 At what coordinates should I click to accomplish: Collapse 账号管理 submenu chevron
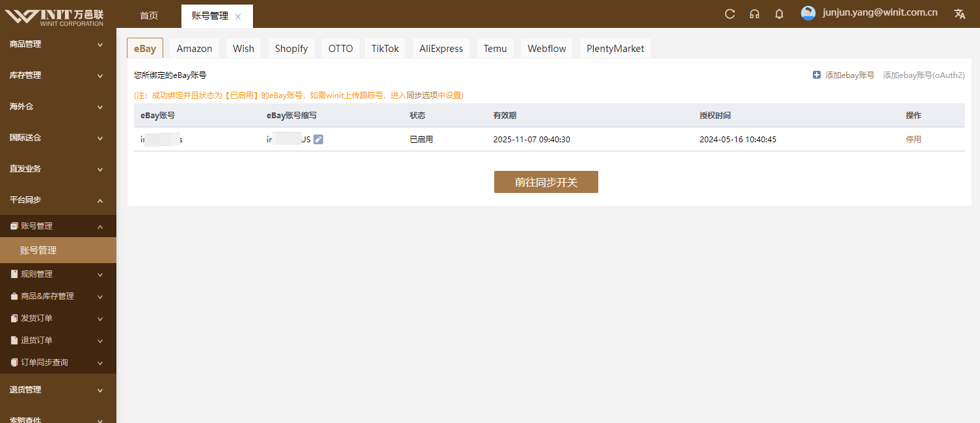[100, 227]
